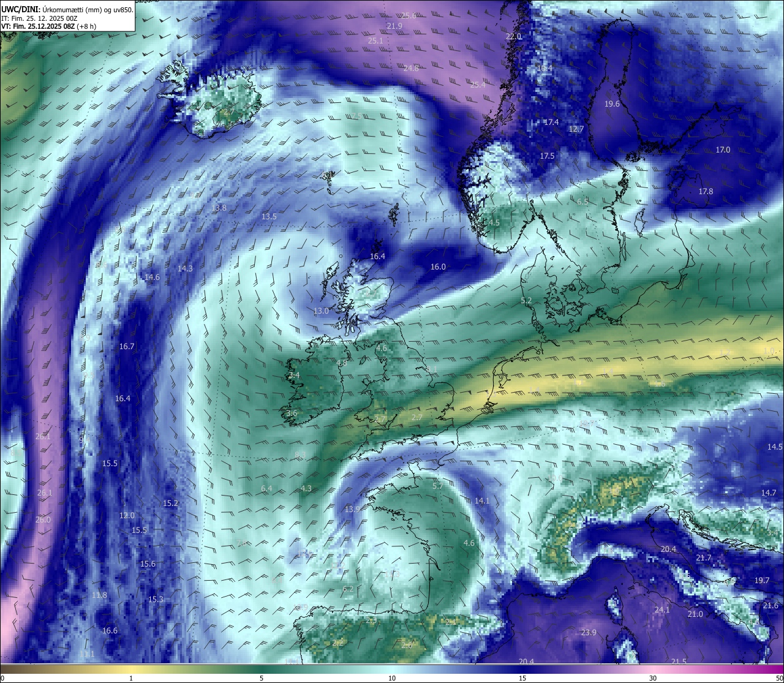784x683 pixels.
Task: Click the map value '15.2'
Action: click(x=170, y=503)
